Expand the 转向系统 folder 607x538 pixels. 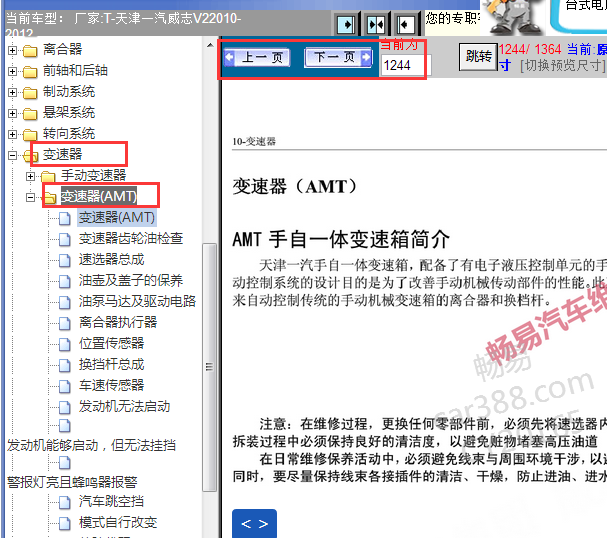[12, 134]
